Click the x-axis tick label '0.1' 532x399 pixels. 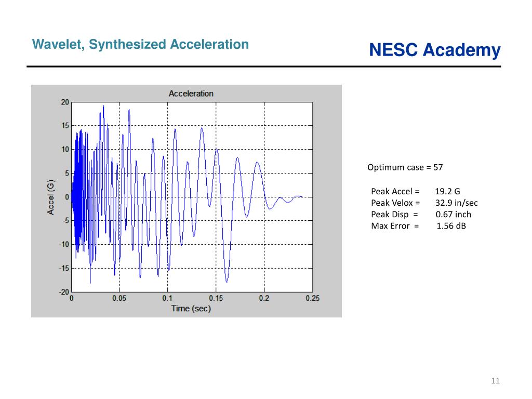(x=167, y=298)
